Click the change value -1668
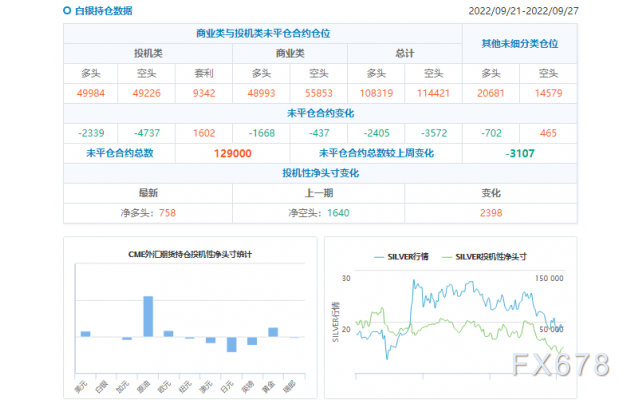640x400 pixels. click(x=261, y=133)
